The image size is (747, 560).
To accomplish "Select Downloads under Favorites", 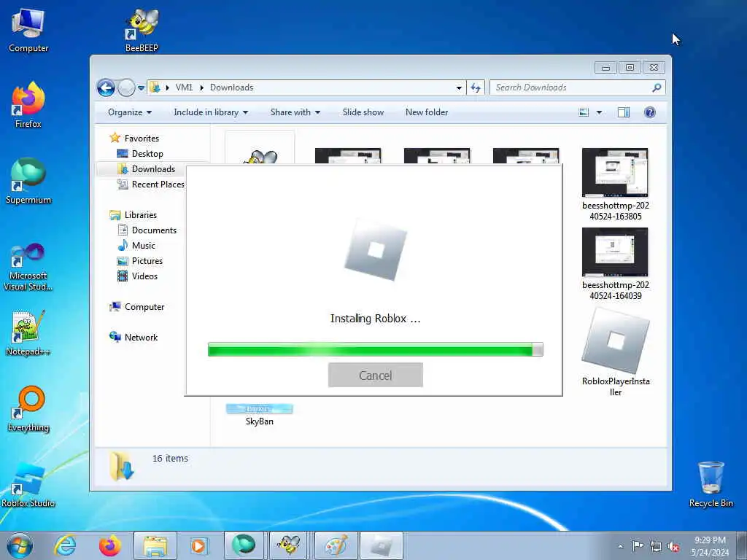I will (x=153, y=169).
